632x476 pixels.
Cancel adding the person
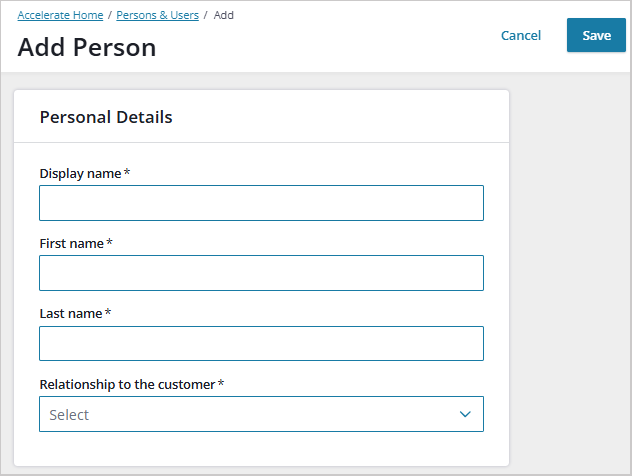(521, 35)
